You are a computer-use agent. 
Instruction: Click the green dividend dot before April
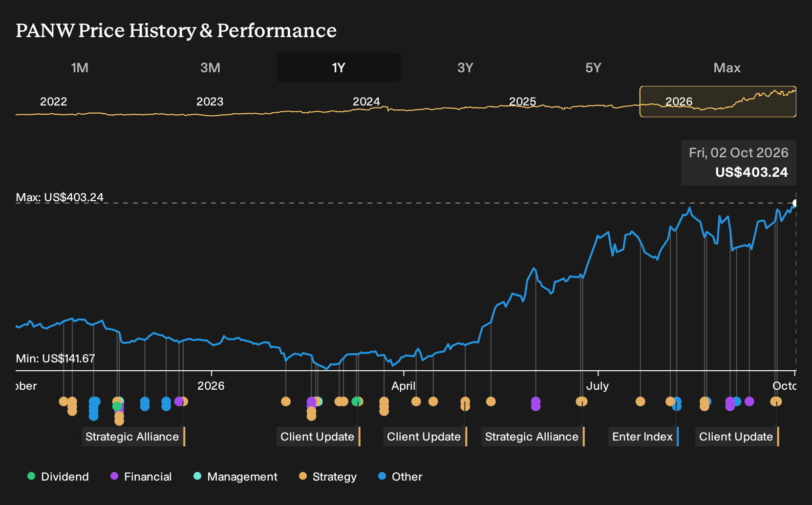(356, 401)
